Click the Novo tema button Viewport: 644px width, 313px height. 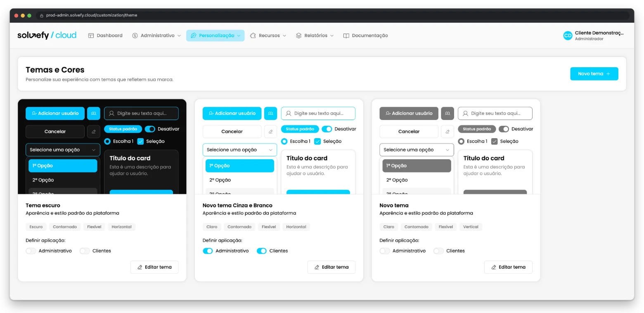point(594,74)
